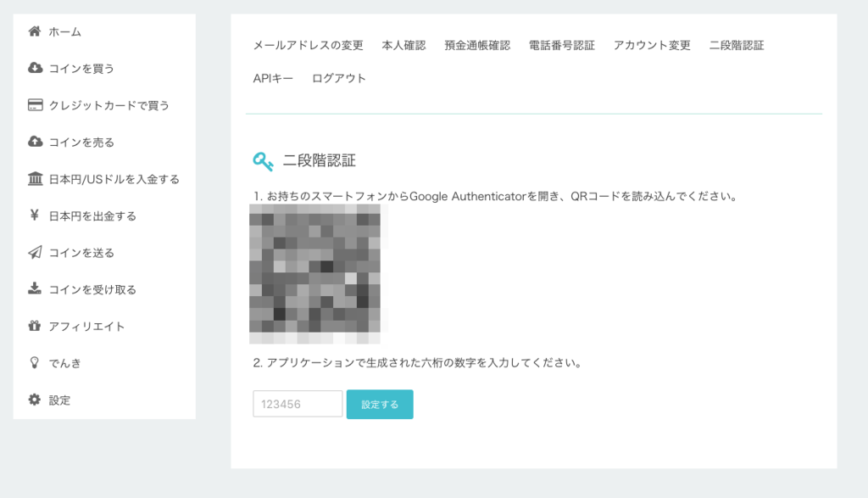Click the home icon in sidebar
This screenshot has height=498, width=868.
pos(34,31)
